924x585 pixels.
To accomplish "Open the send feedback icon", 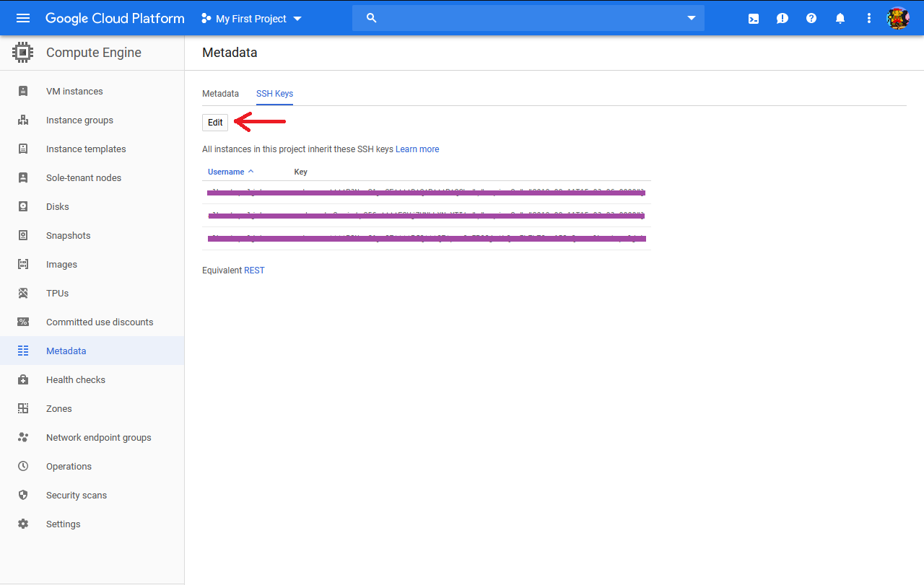I will [783, 19].
